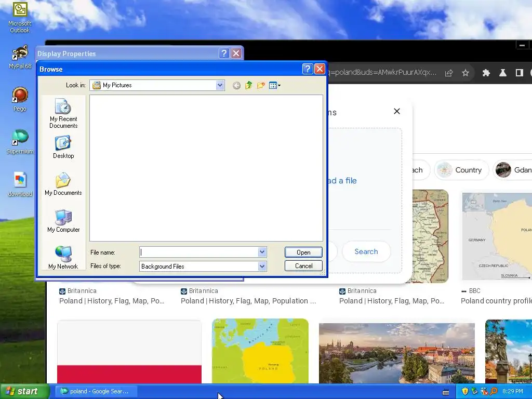Click the on-screen keyboard tray icon
This screenshot has width=532, height=399.
[x=446, y=392]
